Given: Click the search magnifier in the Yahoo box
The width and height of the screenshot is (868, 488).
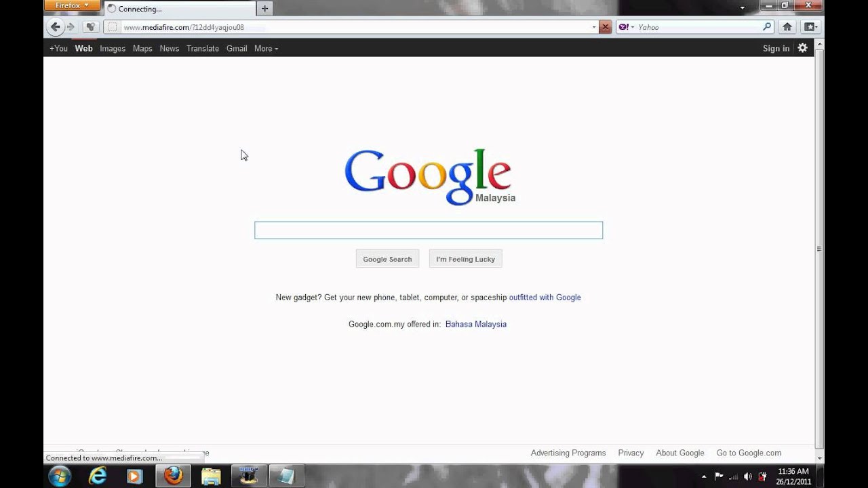Looking at the screenshot, I should [x=767, y=27].
